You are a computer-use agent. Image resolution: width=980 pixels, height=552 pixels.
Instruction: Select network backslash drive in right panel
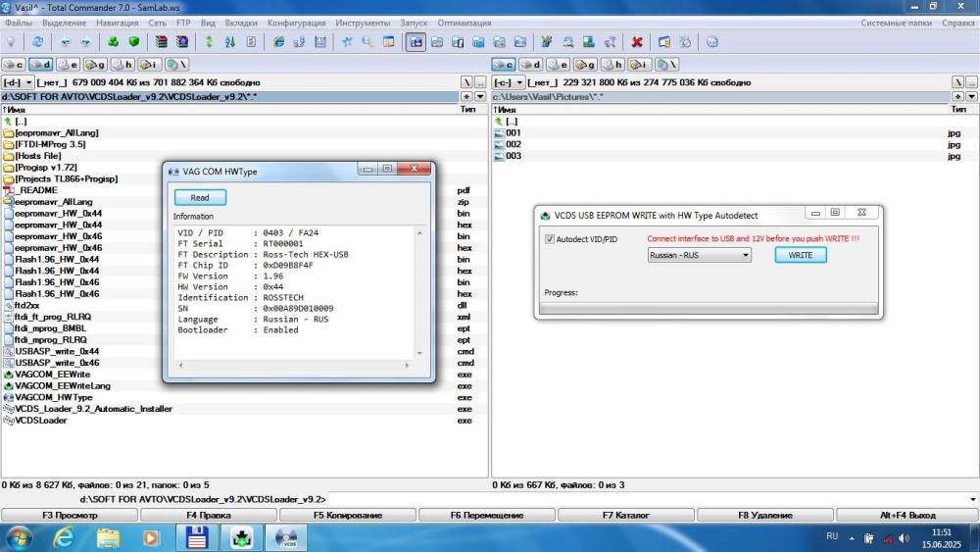pos(666,65)
